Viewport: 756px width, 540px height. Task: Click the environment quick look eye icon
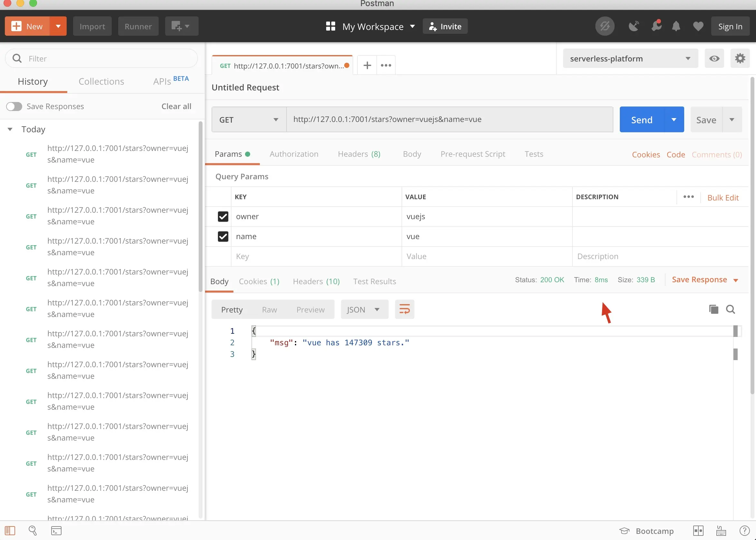pyautogui.click(x=714, y=59)
